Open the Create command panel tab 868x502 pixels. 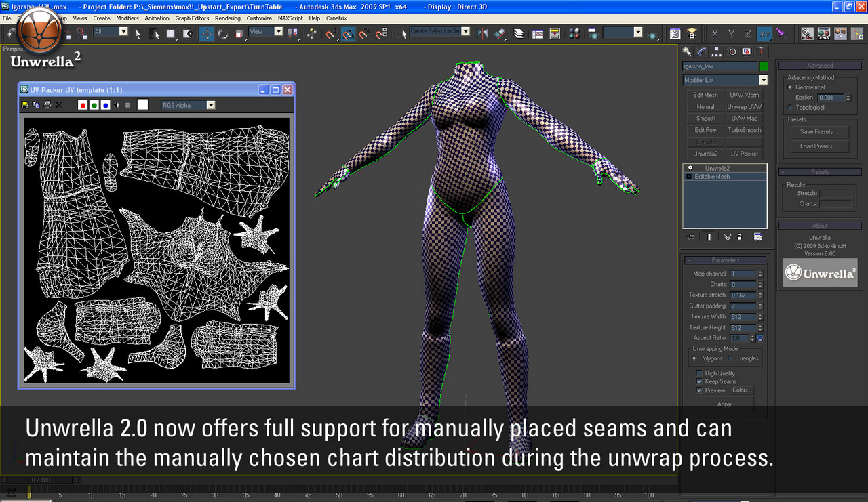[x=687, y=51]
